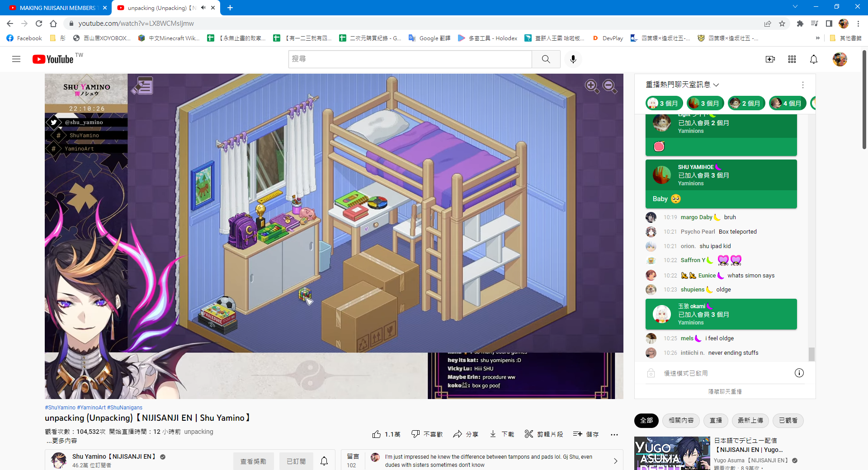The height and width of the screenshot is (470, 868).
Task: Open Facebook bookmark
Action: [24, 38]
